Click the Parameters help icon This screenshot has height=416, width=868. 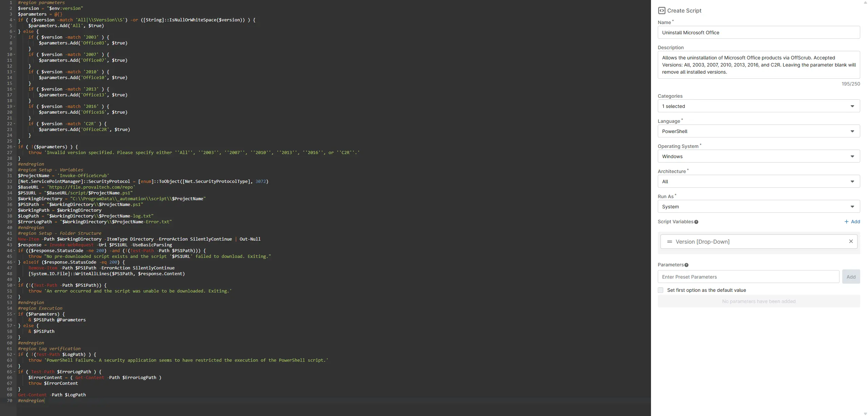click(686, 265)
